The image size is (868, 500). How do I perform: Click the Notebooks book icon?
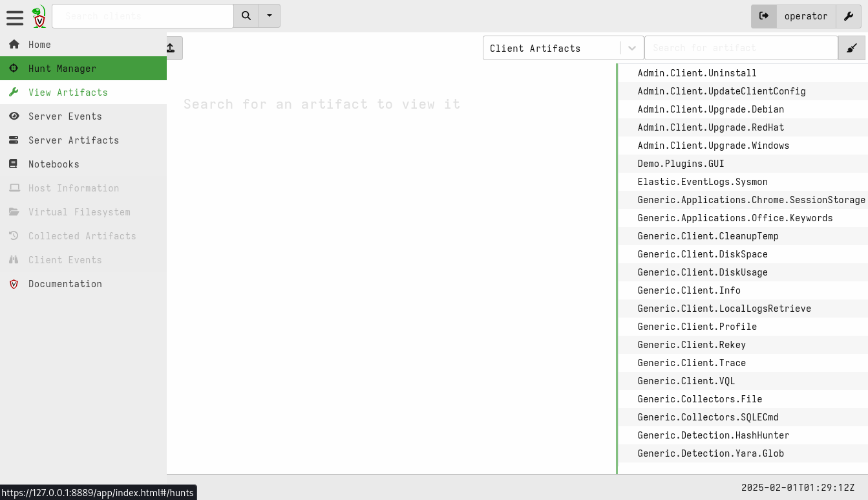click(x=14, y=164)
